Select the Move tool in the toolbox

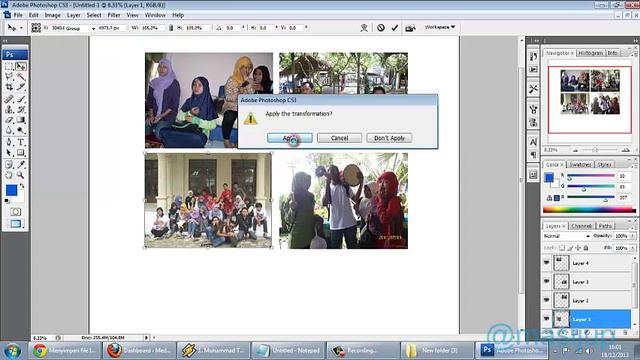coord(21,67)
